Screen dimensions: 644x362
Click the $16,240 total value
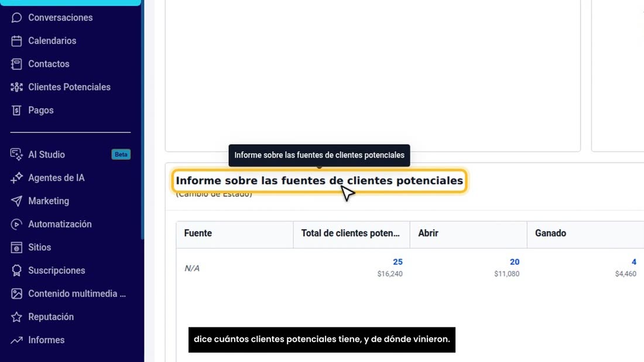390,274
